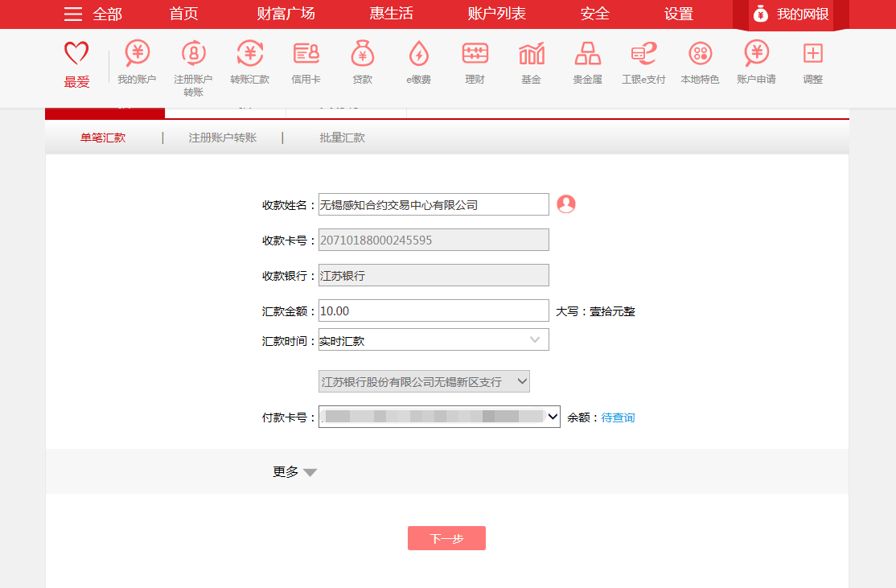Open 贷款 loan money bag icon
896x588 pixels.
362,53
